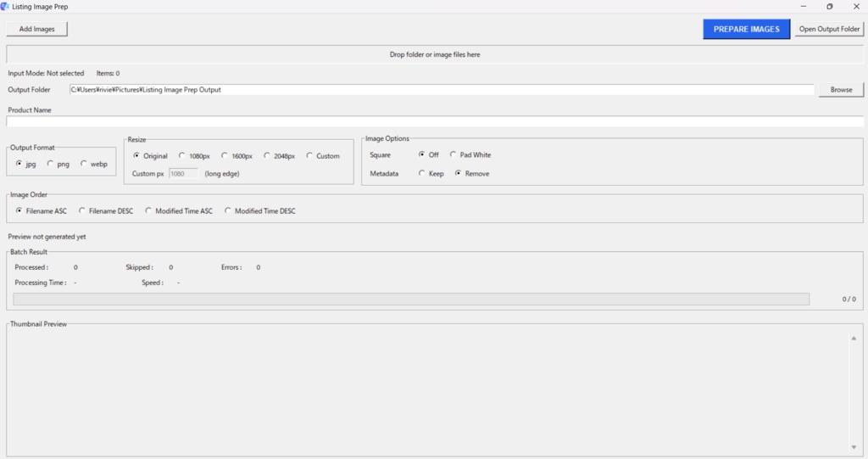
Task: Select jpg output format
Action: pyautogui.click(x=25, y=164)
